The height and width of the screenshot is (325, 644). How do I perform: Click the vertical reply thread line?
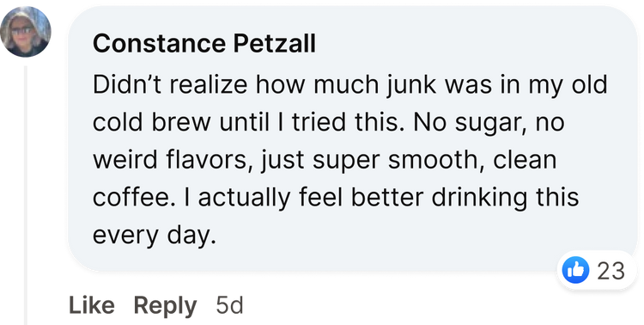(26, 195)
